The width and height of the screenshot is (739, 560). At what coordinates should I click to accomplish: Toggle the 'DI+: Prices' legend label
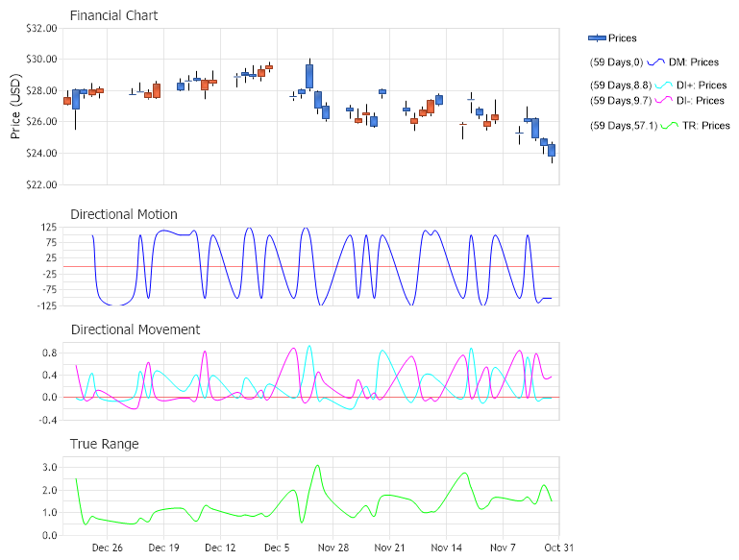pos(703,86)
